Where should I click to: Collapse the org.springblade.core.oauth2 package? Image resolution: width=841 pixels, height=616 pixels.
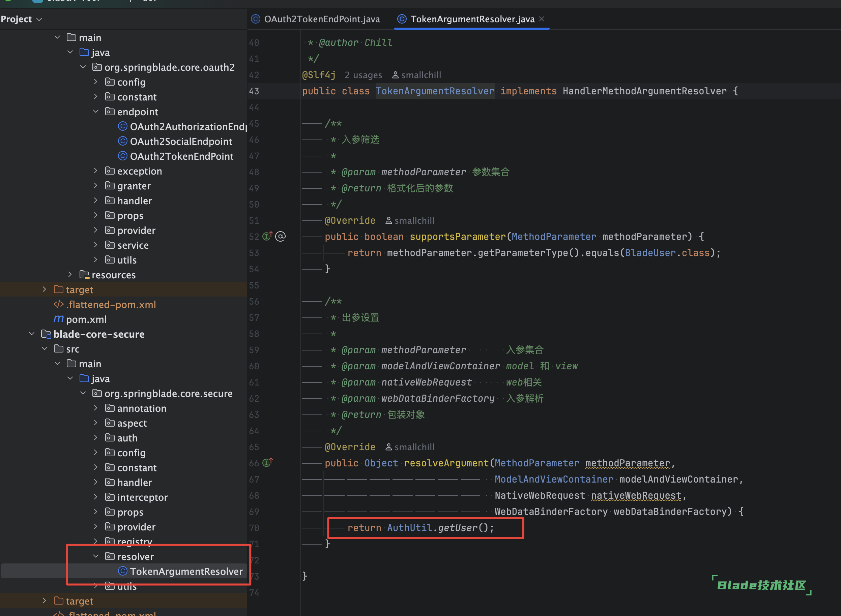click(83, 67)
